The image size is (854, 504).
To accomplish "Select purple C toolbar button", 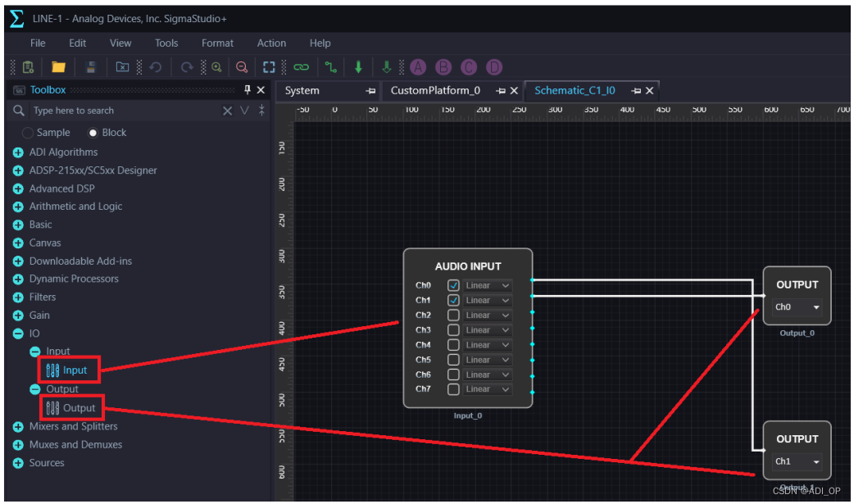I will coord(469,67).
